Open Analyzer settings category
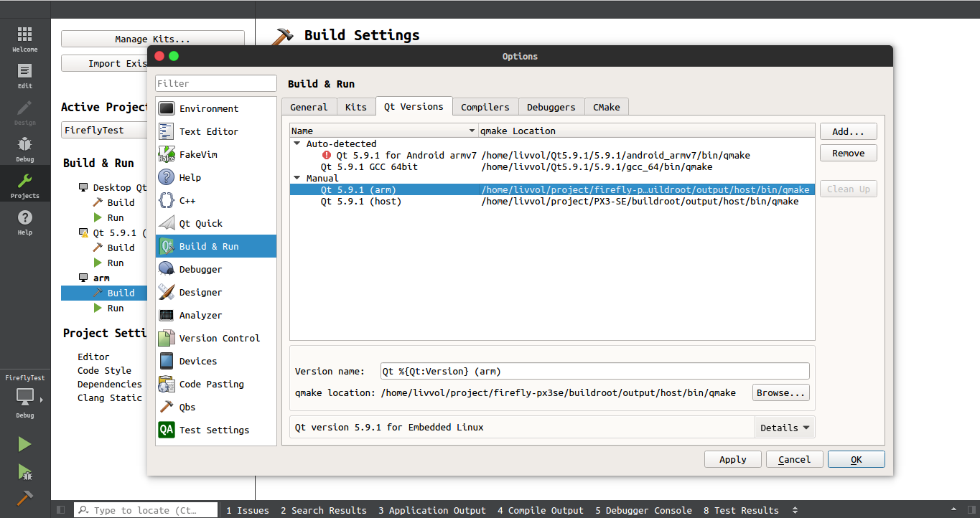 click(216, 315)
